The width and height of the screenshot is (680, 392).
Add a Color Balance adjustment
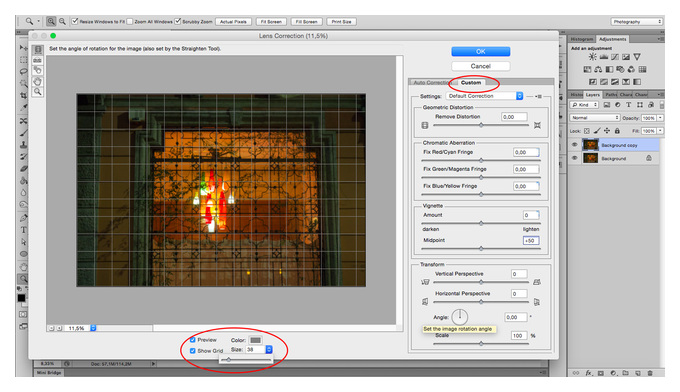coord(598,69)
